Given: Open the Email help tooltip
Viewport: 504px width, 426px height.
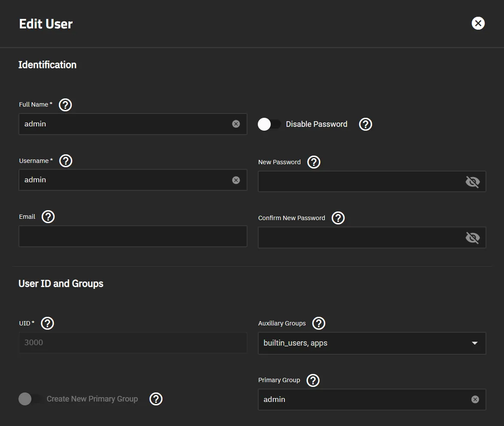Looking at the screenshot, I should coord(48,217).
